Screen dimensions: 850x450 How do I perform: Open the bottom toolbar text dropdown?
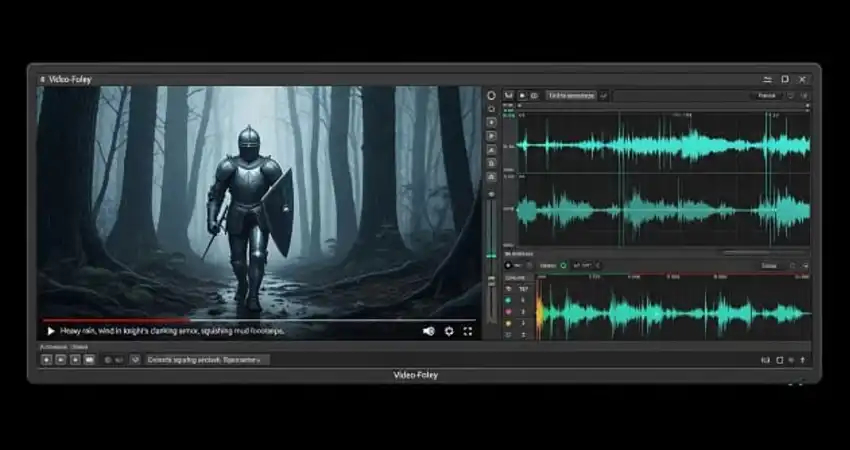[x=207, y=359]
